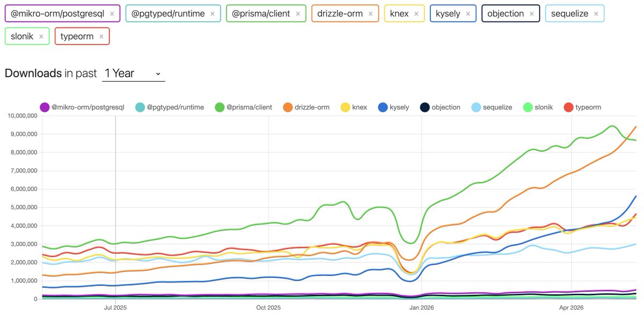Click the 'Oct 2025' x-axis label
Screen dimensions: 644x322
pyautogui.click(x=268, y=308)
